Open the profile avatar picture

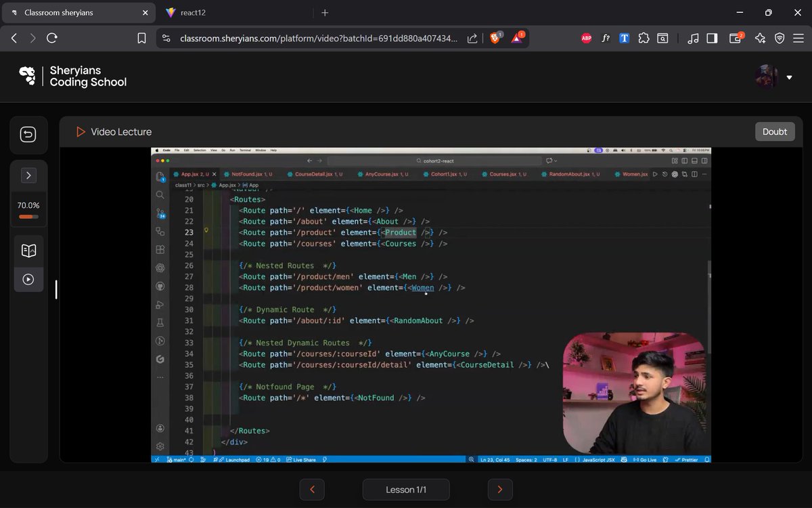(767, 77)
